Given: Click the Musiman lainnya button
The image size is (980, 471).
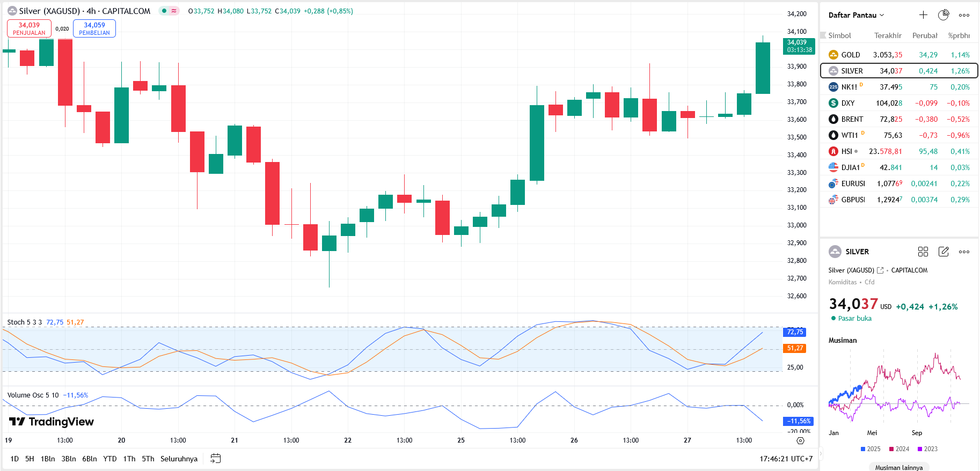Looking at the screenshot, I should 899,467.
